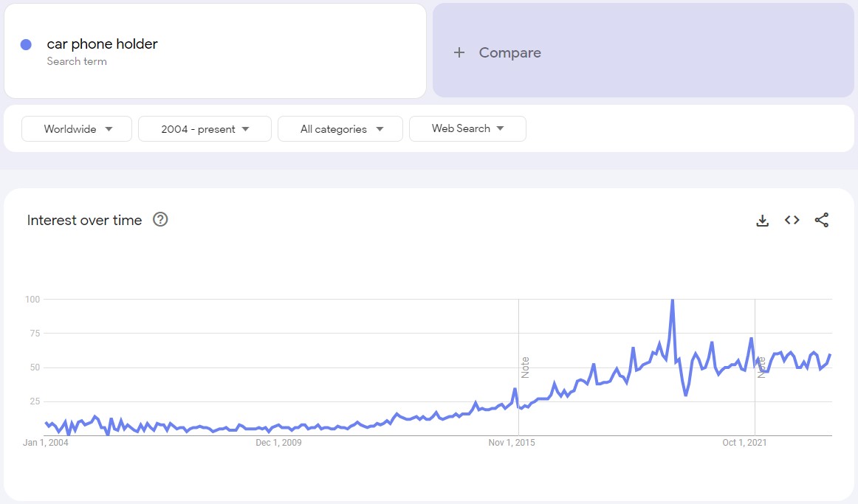The image size is (858, 504).
Task: Select the car phone holder search term
Action: pyautogui.click(x=102, y=44)
